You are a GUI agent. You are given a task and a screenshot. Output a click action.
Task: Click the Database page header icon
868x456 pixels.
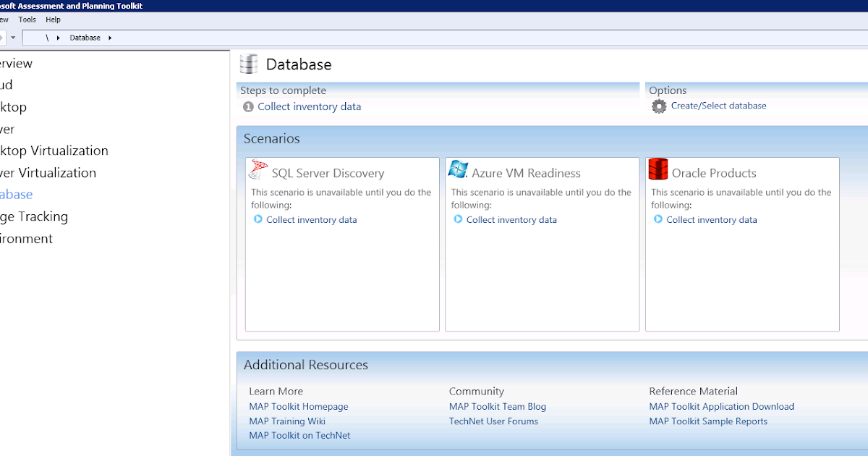pos(249,64)
